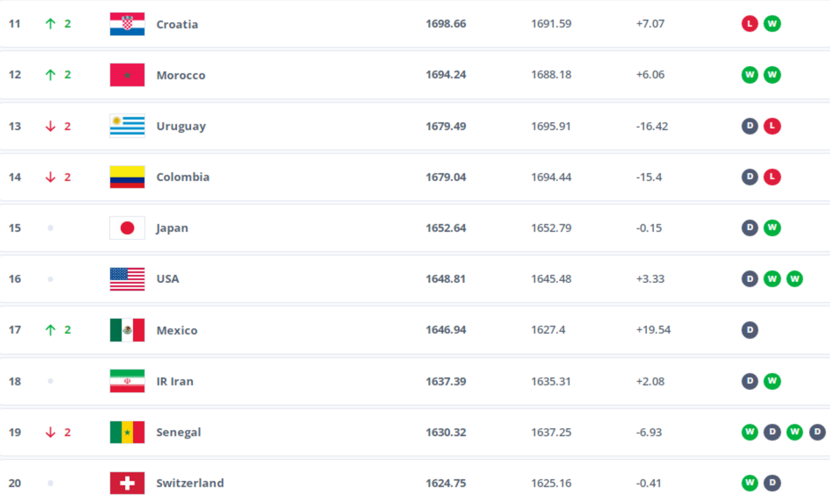Image resolution: width=830 pixels, height=504 pixels.
Task: Click Croatia's red loss result badge
Action: pos(749,24)
